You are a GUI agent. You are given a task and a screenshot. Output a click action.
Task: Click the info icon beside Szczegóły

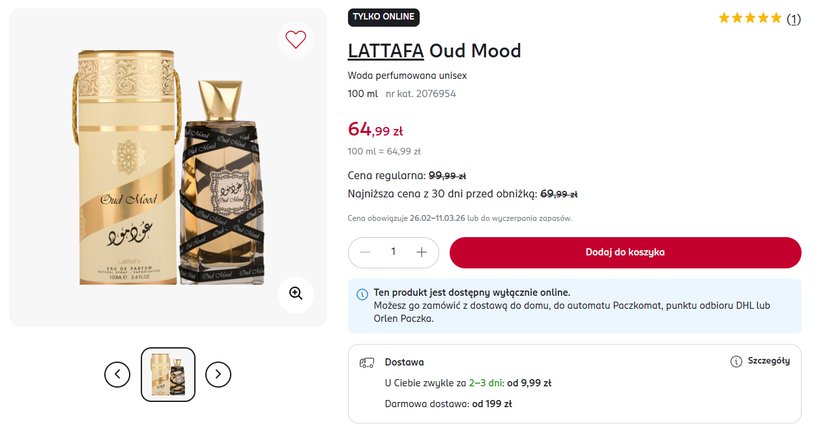736,361
